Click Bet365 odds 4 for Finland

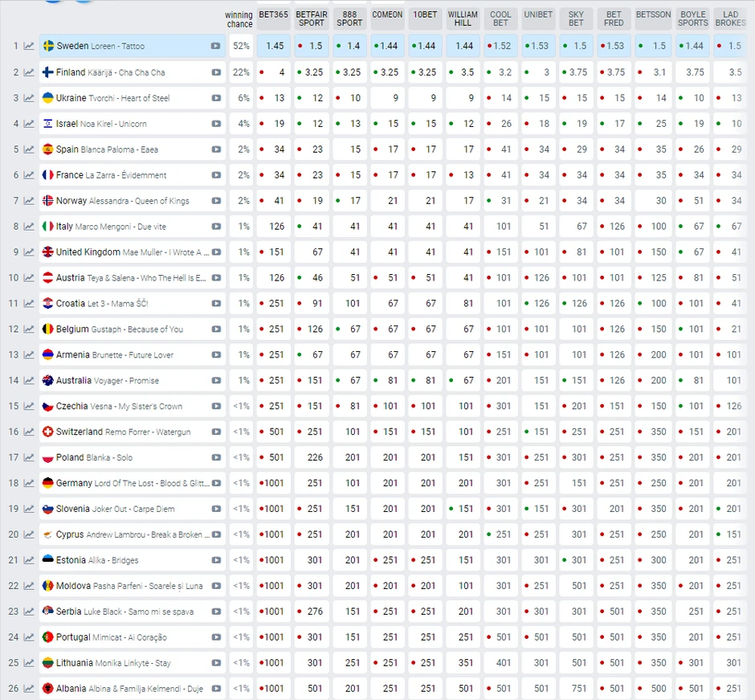coord(274,72)
